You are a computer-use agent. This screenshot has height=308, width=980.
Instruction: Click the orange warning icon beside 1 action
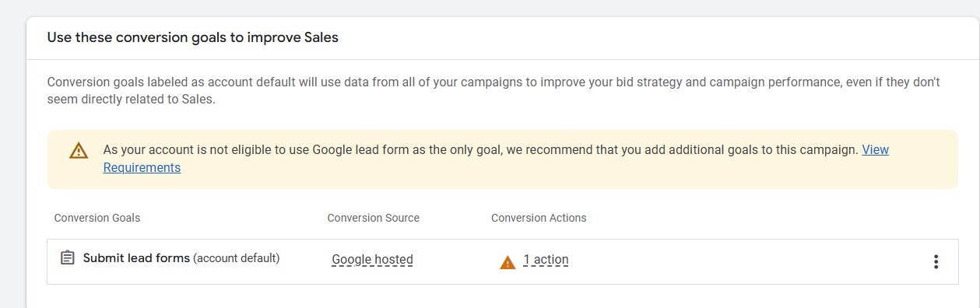pyautogui.click(x=508, y=262)
